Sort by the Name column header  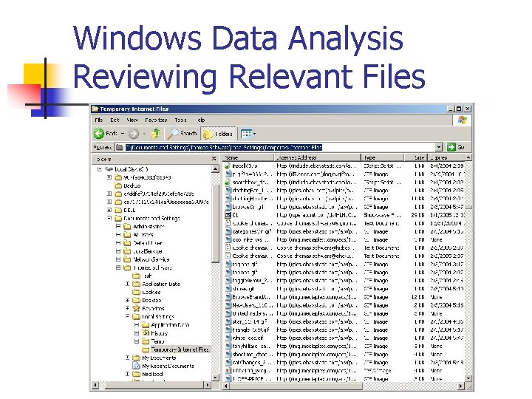(x=248, y=158)
